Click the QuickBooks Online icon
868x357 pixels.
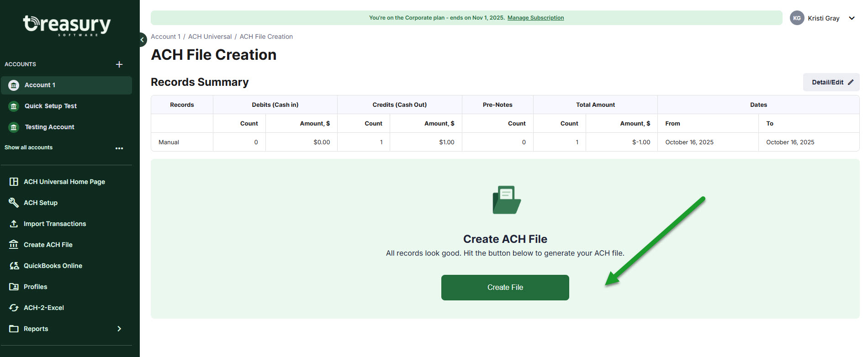[14, 266]
